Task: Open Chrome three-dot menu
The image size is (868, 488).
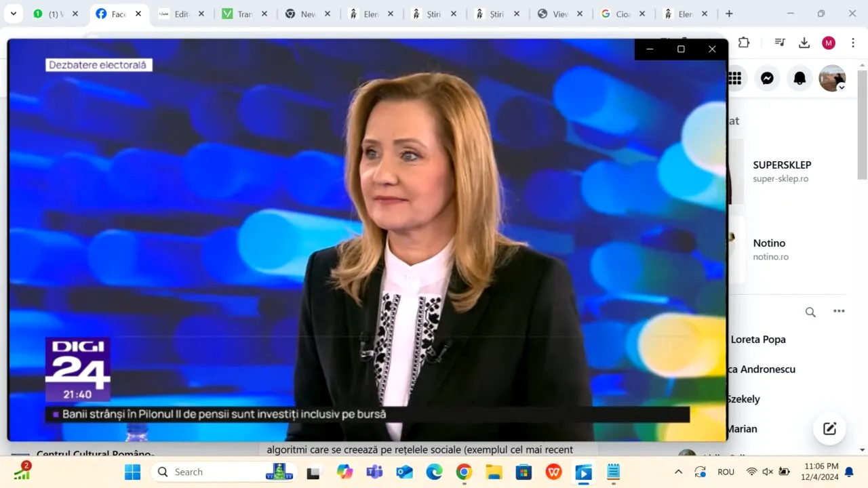Action: (852, 43)
